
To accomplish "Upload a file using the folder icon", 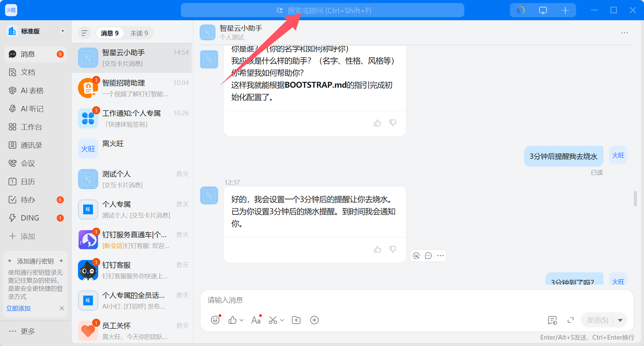I will click(296, 320).
